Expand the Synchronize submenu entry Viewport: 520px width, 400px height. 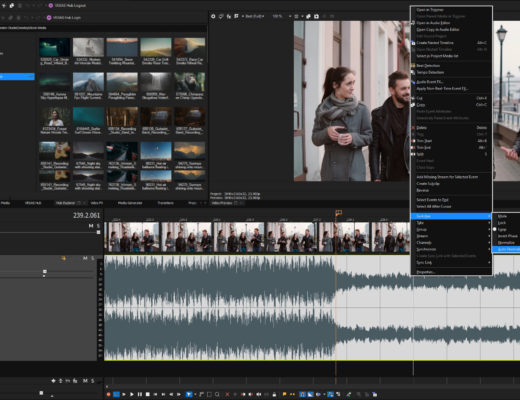point(451,249)
